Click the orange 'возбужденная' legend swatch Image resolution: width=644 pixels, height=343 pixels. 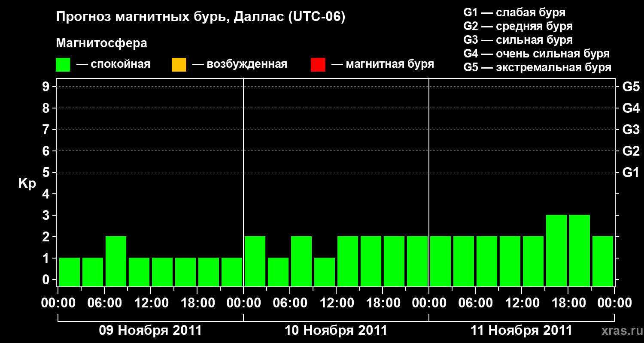(x=179, y=65)
